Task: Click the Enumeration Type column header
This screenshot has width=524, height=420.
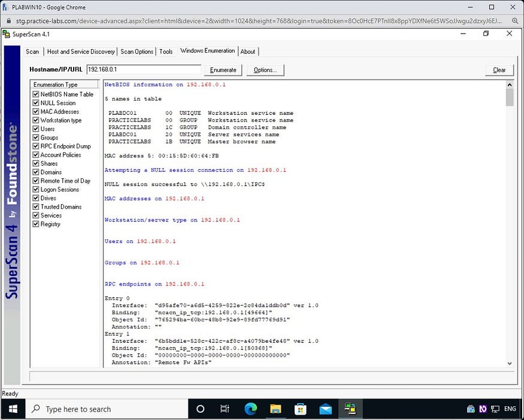Action: pos(65,84)
